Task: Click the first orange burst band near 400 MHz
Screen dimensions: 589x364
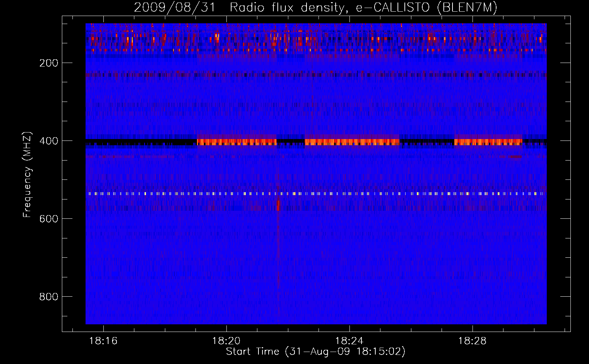Action: tap(237, 142)
